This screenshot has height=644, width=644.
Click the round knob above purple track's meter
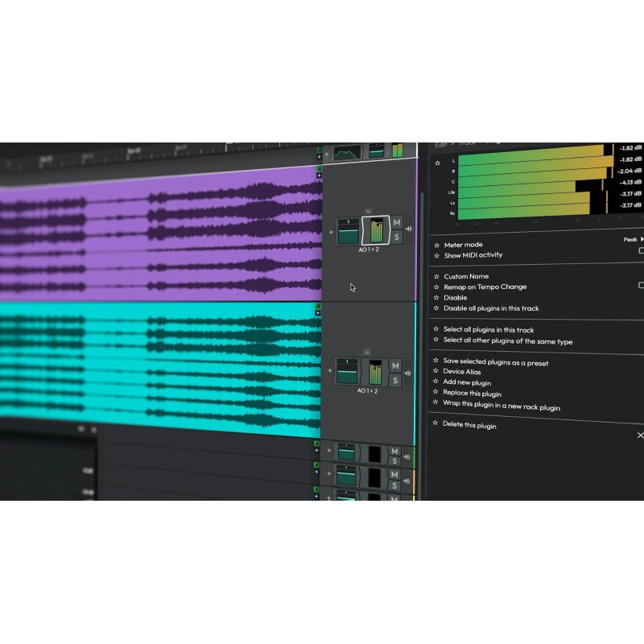pyautogui.click(x=368, y=211)
